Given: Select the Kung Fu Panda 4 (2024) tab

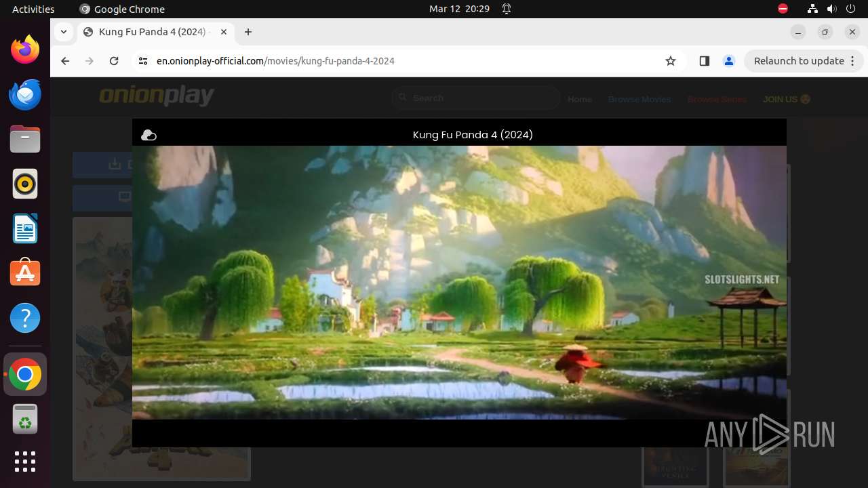Looking at the screenshot, I should tap(155, 32).
